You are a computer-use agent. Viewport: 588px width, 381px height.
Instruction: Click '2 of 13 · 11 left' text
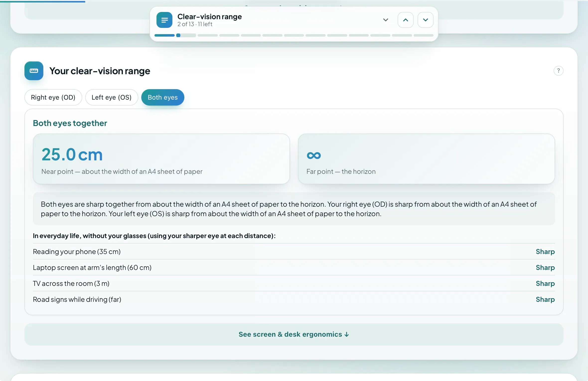[x=195, y=24]
